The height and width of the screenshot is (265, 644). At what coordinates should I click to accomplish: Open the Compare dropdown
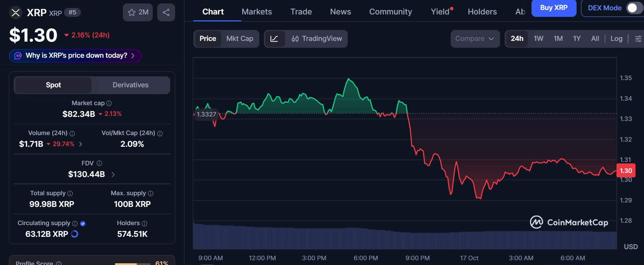[475, 39]
